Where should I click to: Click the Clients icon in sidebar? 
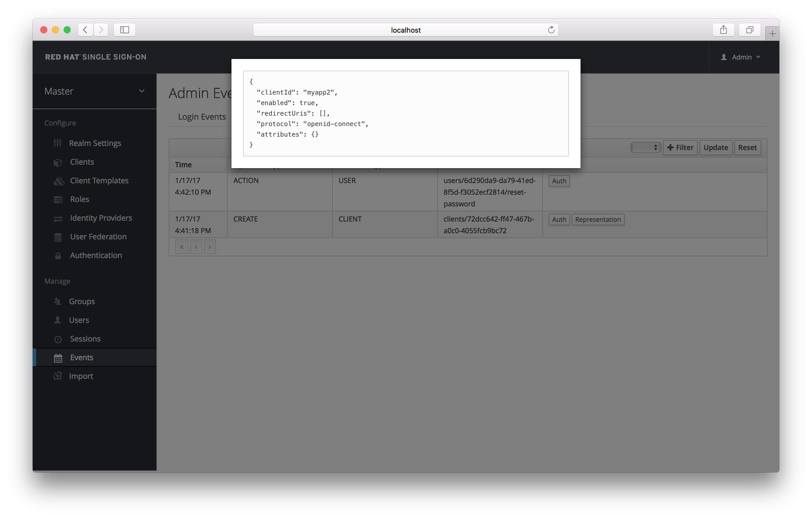58,161
